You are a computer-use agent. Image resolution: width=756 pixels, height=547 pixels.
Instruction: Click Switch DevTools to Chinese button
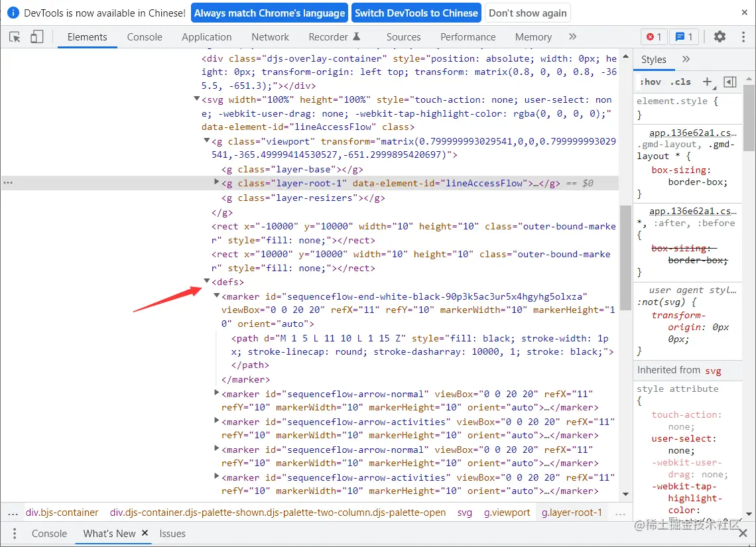coord(416,13)
